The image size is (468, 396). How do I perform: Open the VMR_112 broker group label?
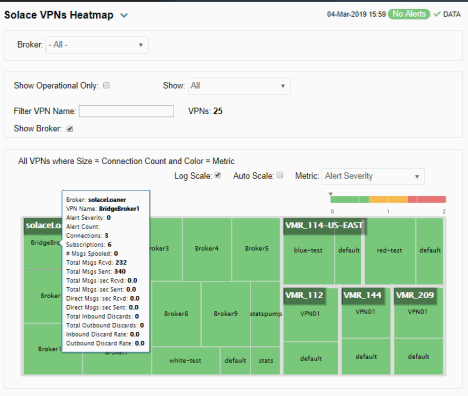[304, 295]
